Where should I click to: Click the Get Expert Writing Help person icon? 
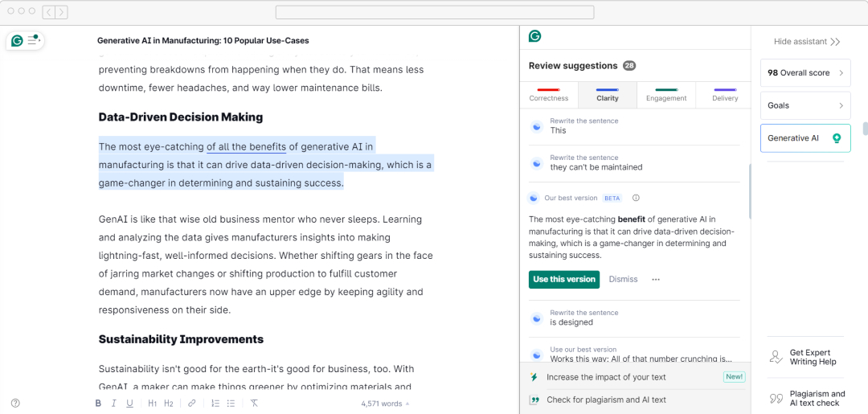tap(776, 357)
